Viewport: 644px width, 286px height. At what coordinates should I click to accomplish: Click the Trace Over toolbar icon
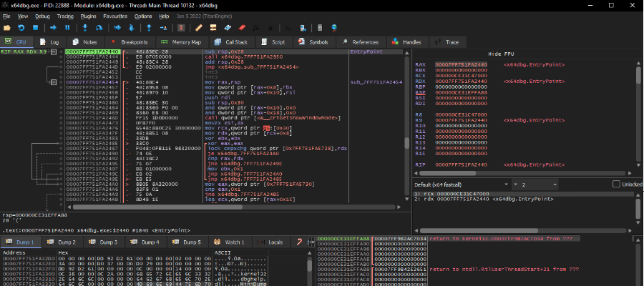point(132,28)
